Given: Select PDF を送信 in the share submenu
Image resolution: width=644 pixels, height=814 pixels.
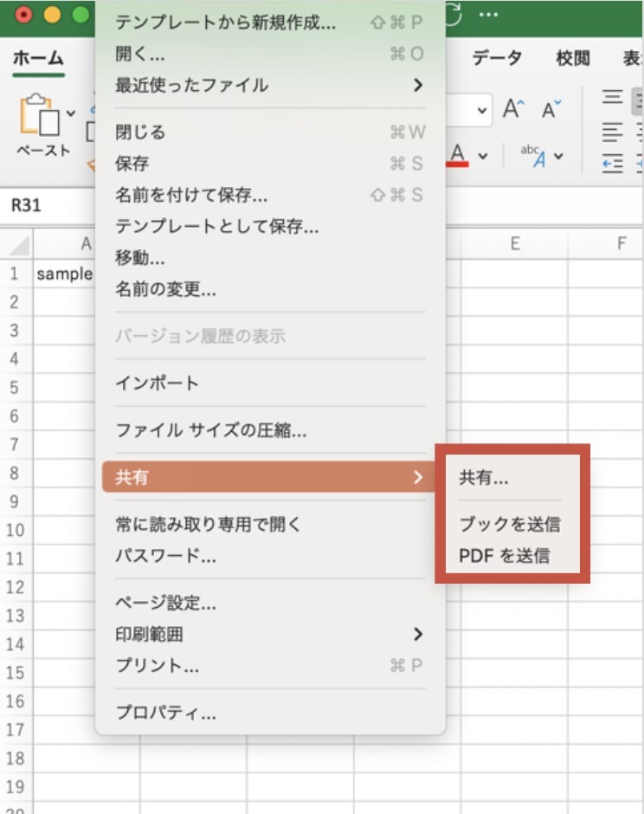Looking at the screenshot, I should [x=504, y=556].
